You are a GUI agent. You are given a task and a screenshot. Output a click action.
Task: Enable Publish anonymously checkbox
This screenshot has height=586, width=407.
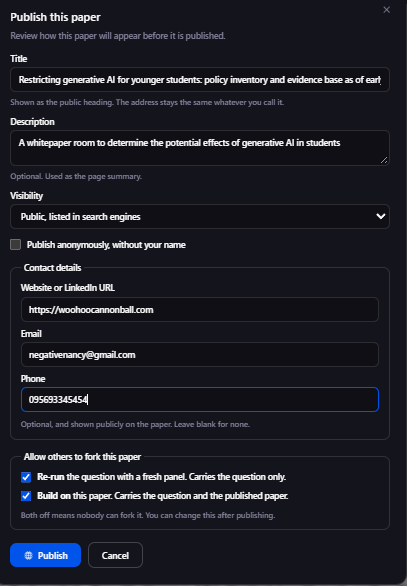coord(15,245)
